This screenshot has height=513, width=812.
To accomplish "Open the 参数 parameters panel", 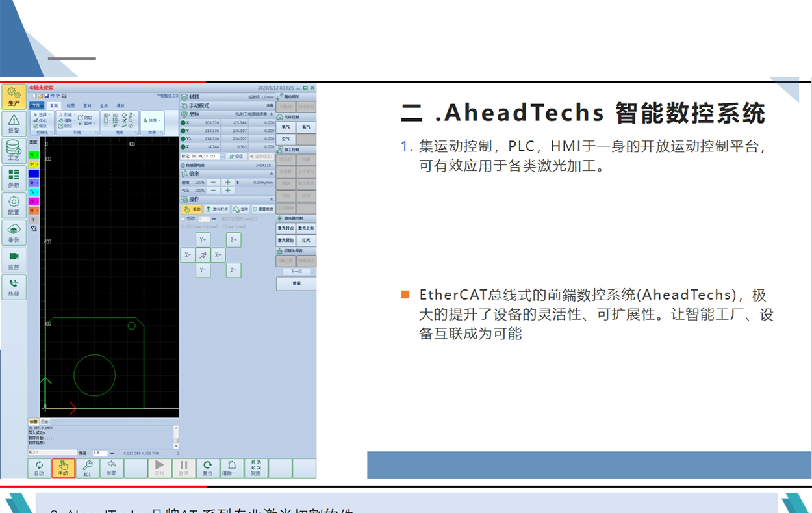I will [x=14, y=178].
